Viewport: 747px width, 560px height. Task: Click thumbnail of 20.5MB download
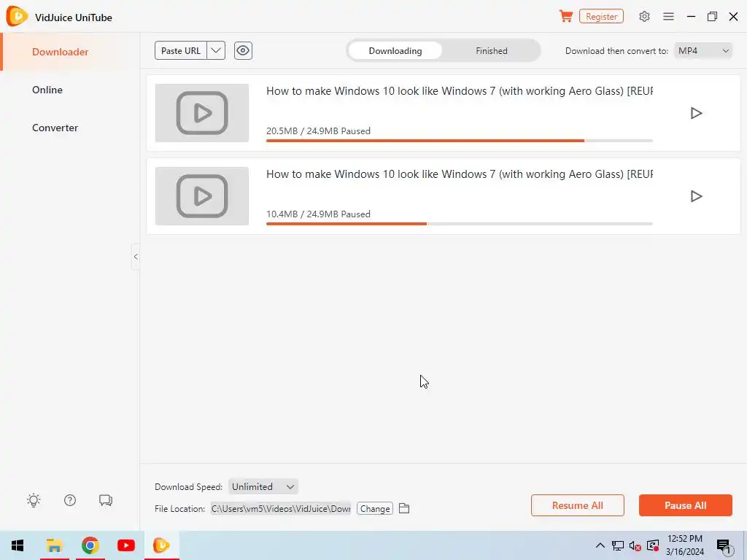click(202, 113)
